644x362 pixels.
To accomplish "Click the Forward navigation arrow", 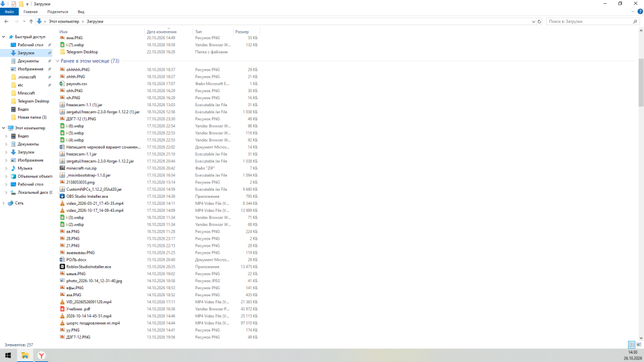I will pyautogui.click(x=17, y=21).
